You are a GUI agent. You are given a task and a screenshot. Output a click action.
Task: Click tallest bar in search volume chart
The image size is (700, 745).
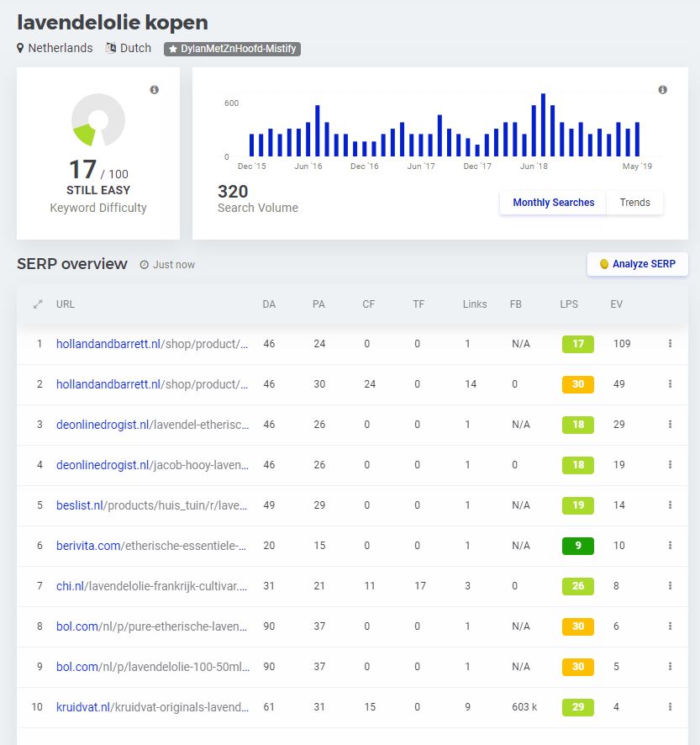543,124
